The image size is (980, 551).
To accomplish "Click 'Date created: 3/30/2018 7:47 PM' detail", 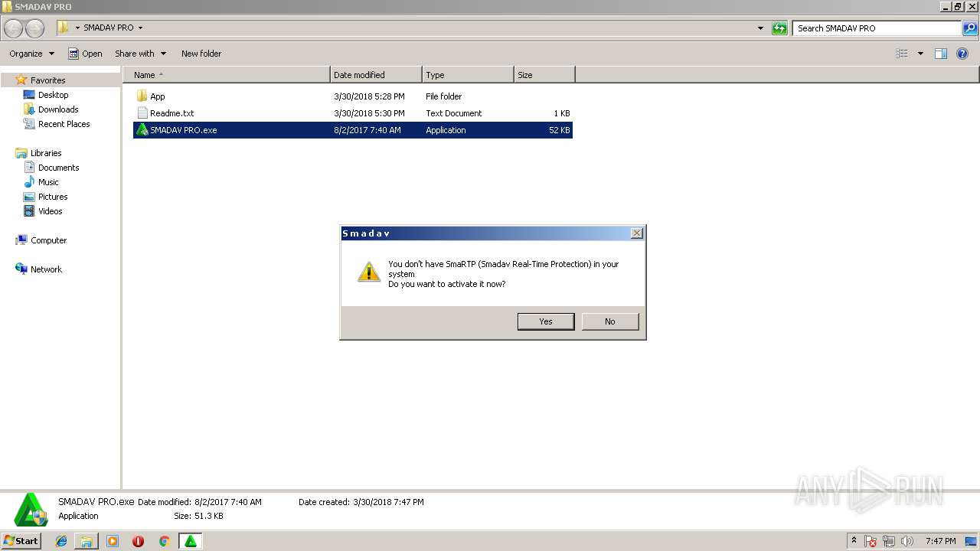I will (361, 502).
